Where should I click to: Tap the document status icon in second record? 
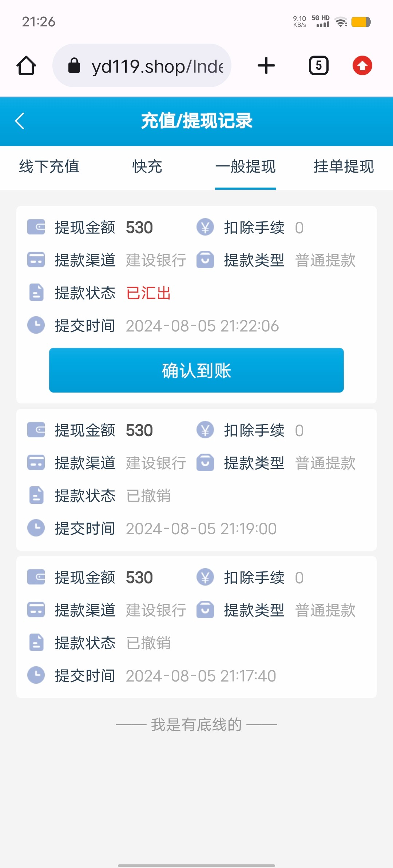(36, 495)
